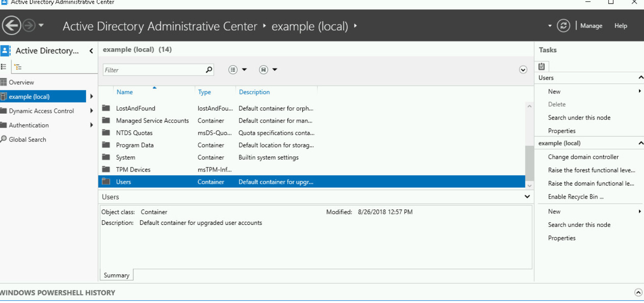This screenshot has height=303, width=644.
Task: Expand the save query dropdown arrow
Action: coord(275,69)
